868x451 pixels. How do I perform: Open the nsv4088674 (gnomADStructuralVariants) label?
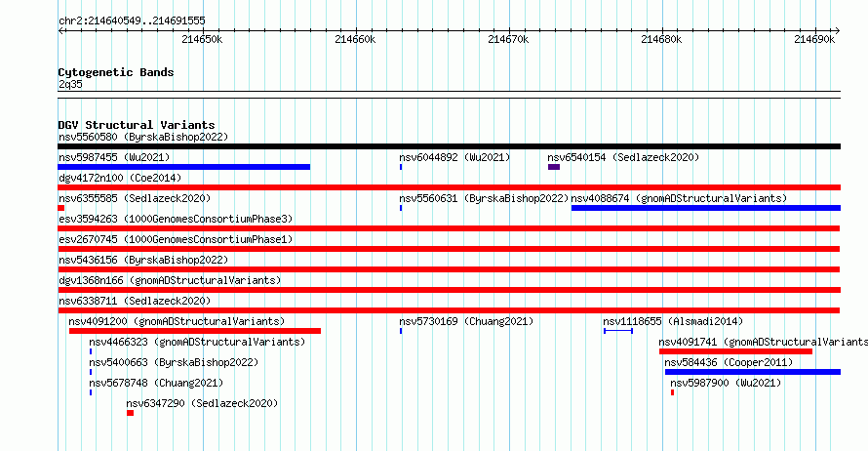pyautogui.click(x=679, y=198)
